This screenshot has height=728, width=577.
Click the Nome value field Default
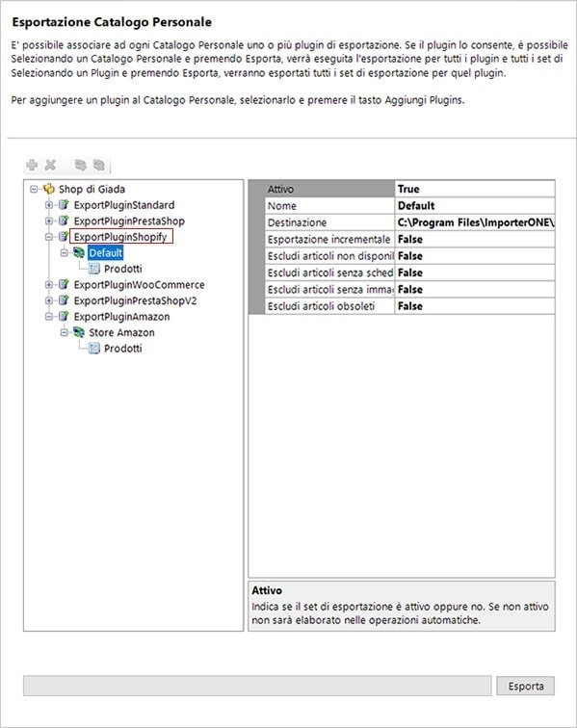pos(475,206)
